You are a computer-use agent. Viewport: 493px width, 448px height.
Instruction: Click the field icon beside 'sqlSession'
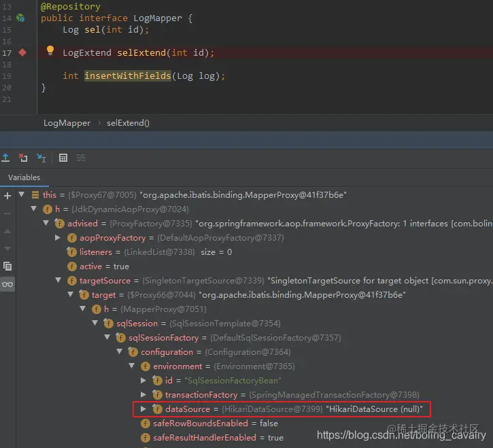coord(108,323)
